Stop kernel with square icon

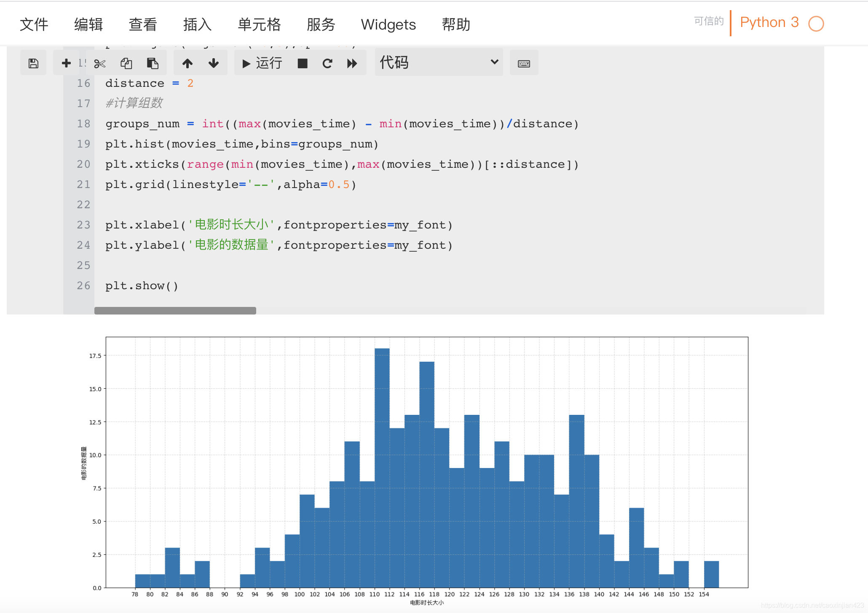click(x=302, y=63)
